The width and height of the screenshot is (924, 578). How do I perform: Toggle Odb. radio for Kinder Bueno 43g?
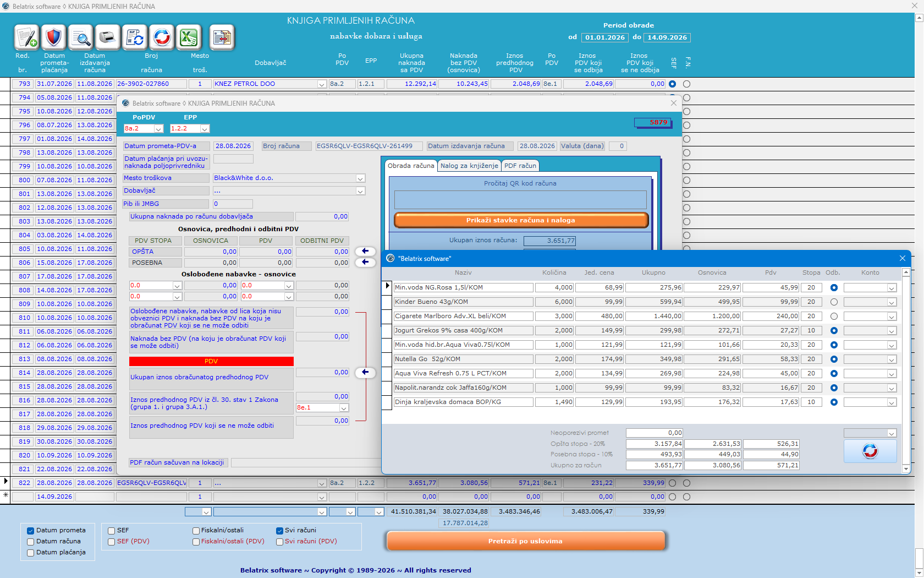coord(834,302)
